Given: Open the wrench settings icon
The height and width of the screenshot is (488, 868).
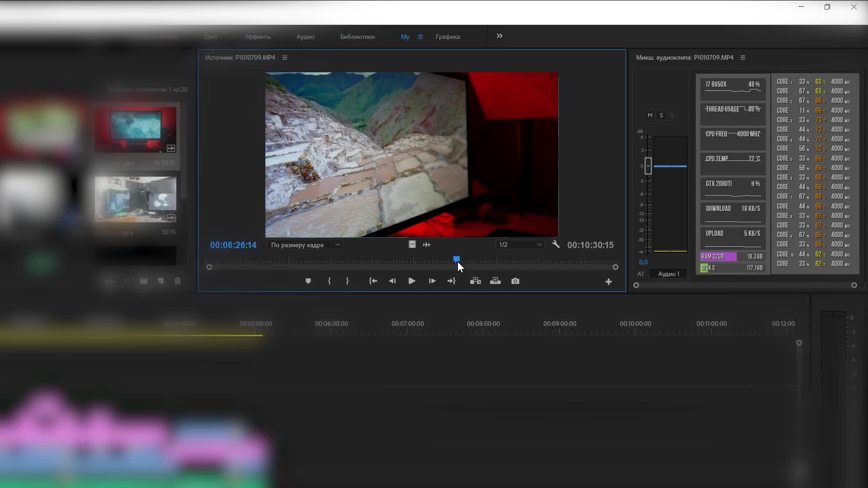Looking at the screenshot, I should tap(556, 244).
